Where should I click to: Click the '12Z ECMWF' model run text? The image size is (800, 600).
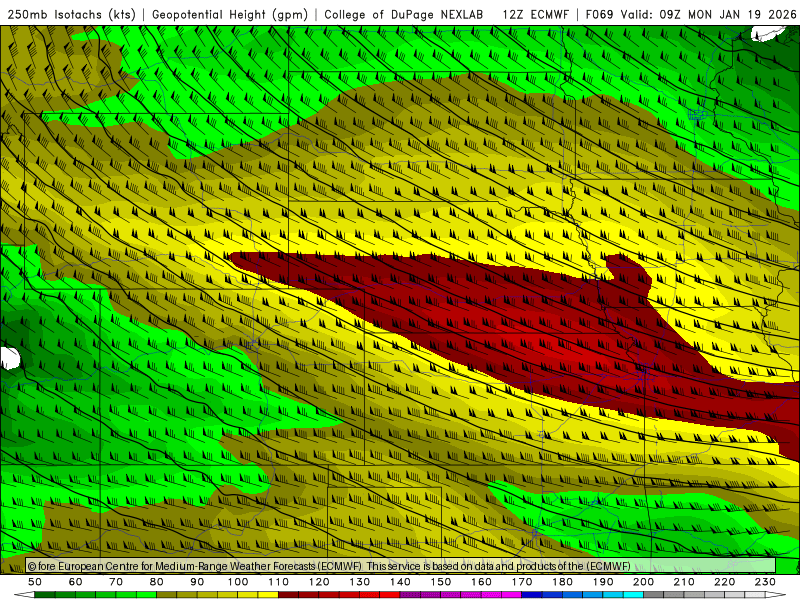535,15
